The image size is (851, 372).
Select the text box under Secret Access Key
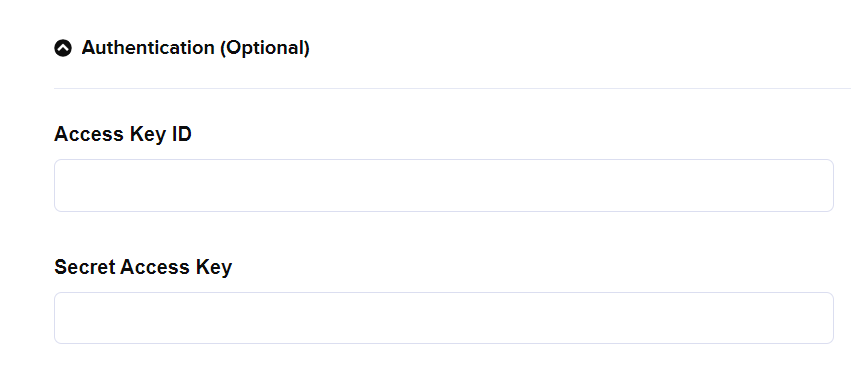click(x=443, y=318)
